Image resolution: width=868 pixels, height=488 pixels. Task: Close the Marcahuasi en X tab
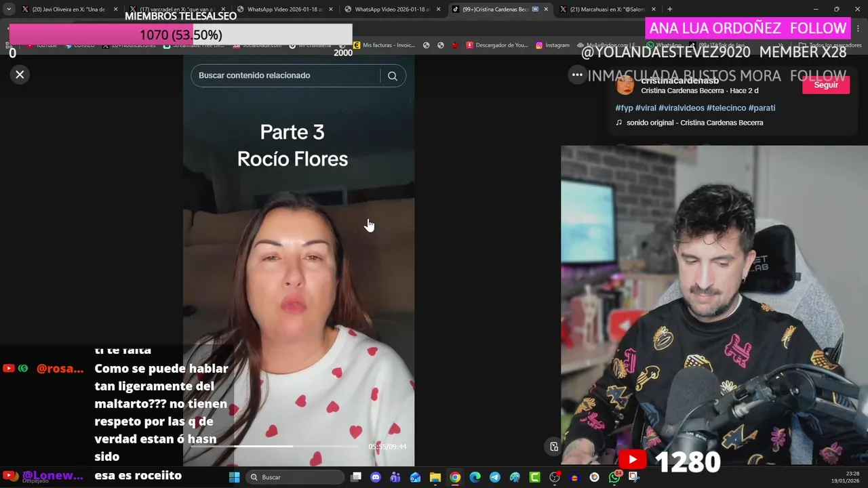pos(654,9)
